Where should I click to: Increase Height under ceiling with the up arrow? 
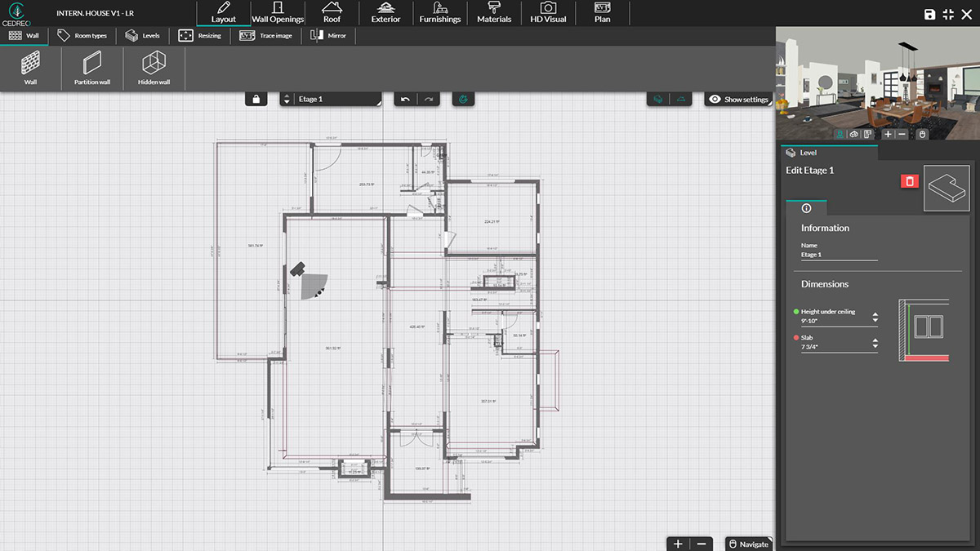[874, 313]
